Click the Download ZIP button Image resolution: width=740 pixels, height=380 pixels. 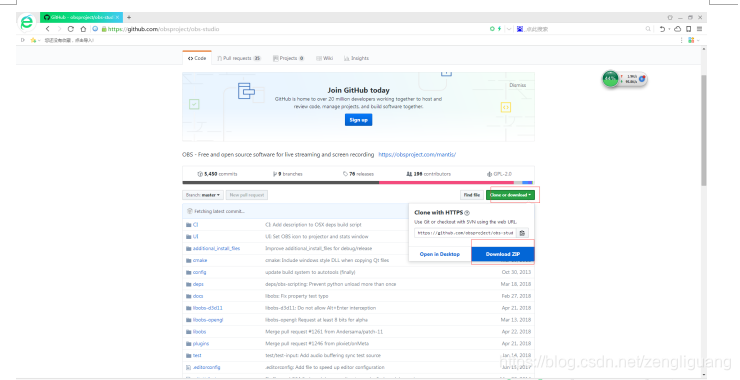coord(503,254)
